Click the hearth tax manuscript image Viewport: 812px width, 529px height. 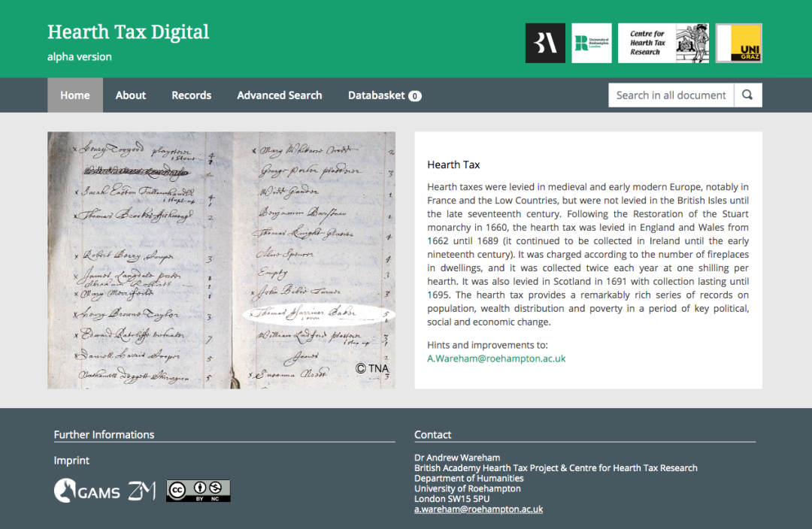pos(221,260)
